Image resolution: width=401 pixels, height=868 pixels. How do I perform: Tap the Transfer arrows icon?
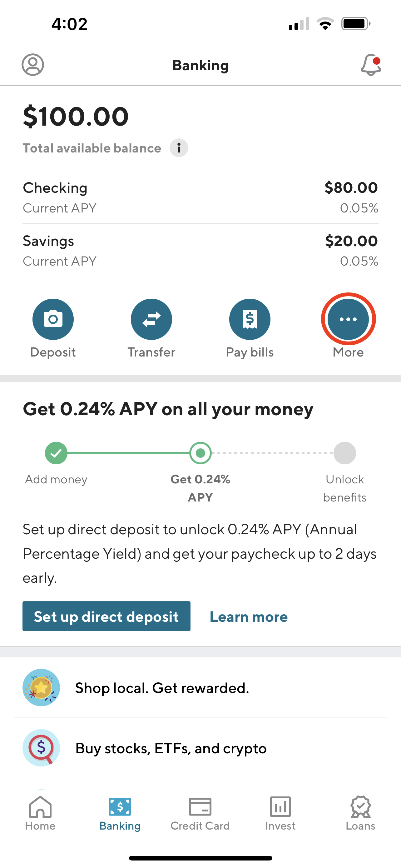[151, 319]
